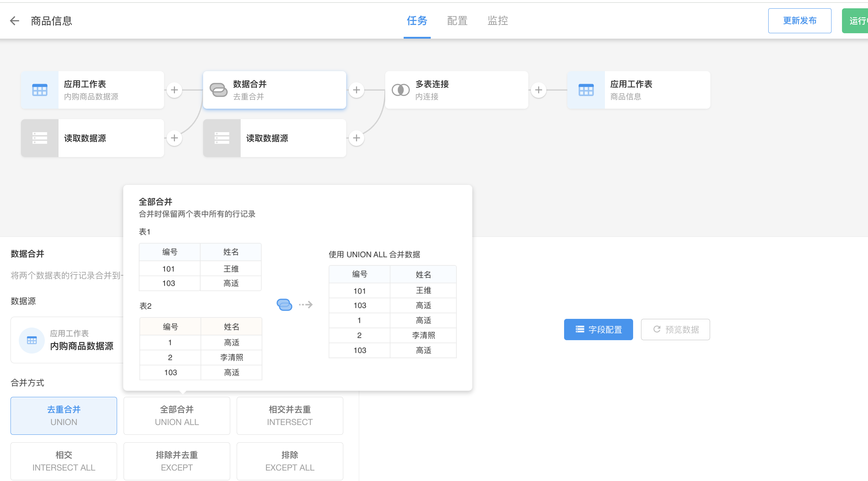Image resolution: width=868 pixels, height=481 pixels.
Task: Click the 内购商品数据源 worksheet node icon
Action: click(40, 90)
